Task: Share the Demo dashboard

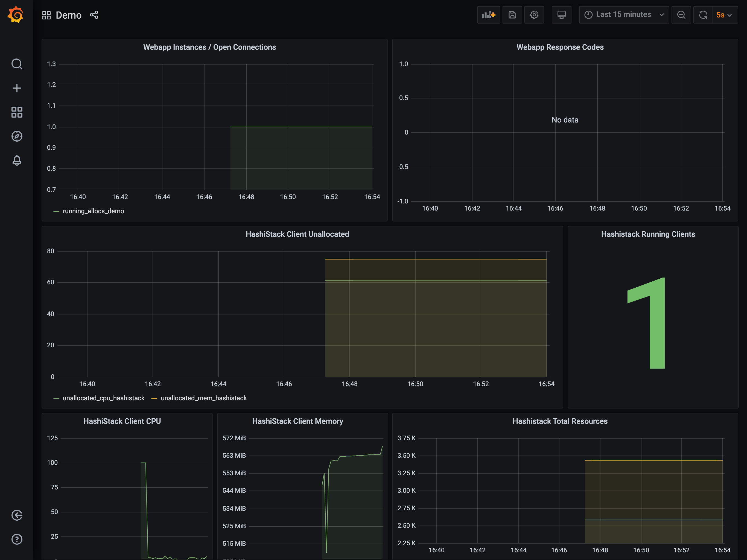Action: tap(94, 15)
